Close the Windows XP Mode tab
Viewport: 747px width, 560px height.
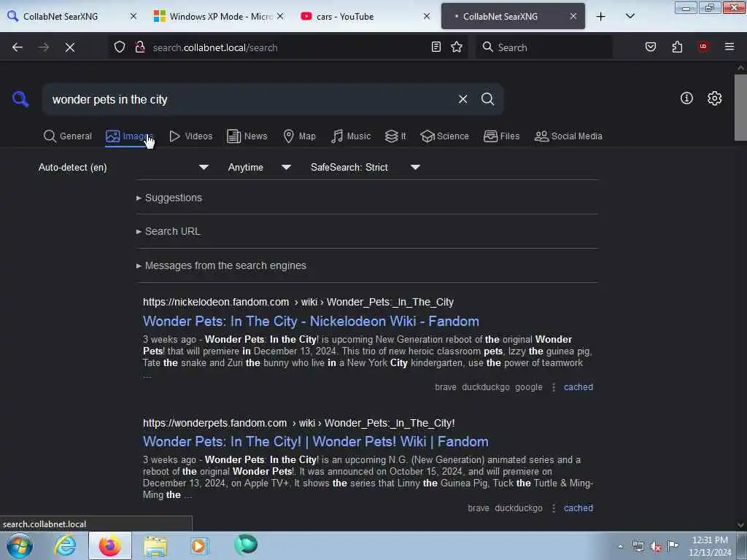coord(280,16)
